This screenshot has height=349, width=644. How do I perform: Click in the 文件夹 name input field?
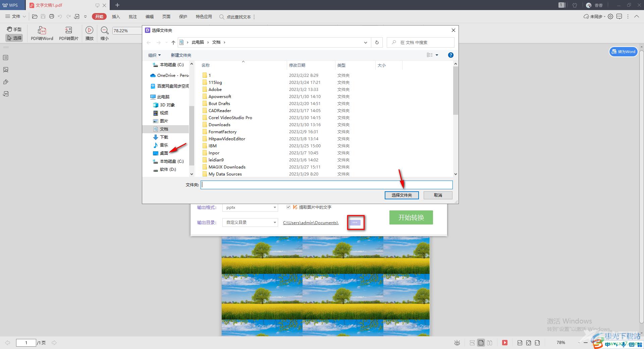click(x=327, y=185)
